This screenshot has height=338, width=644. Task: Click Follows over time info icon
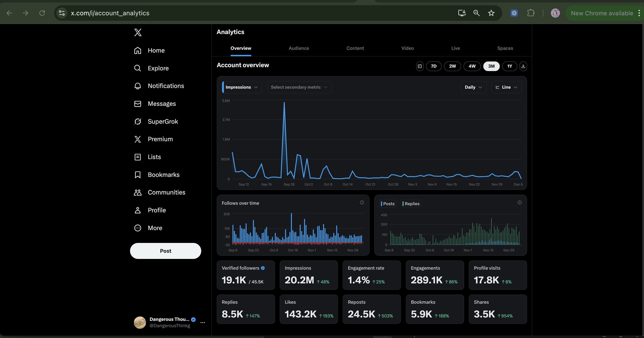pyautogui.click(x=362, y=202)
